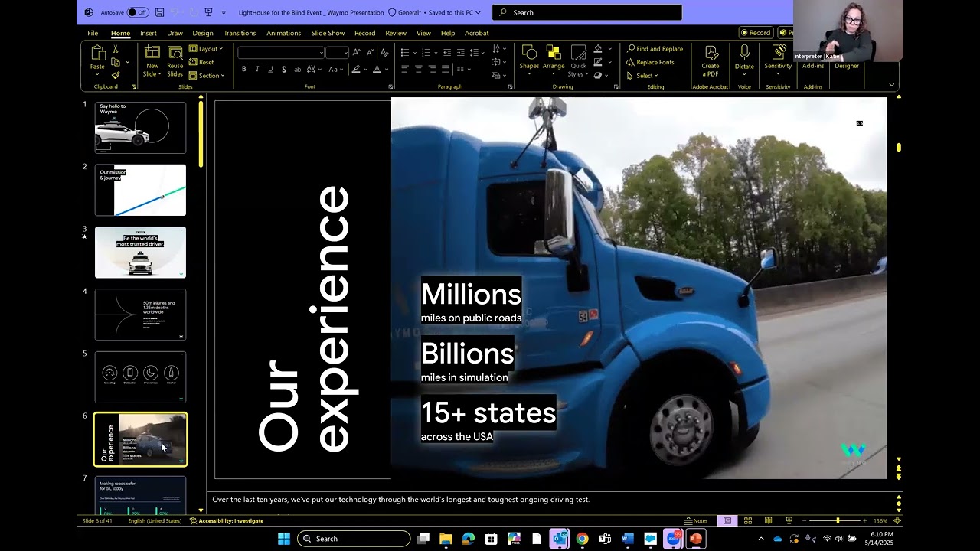This screenshot has height=551, width=980.
Task: Open the font name combo box
Action: [x=281, y=52]
